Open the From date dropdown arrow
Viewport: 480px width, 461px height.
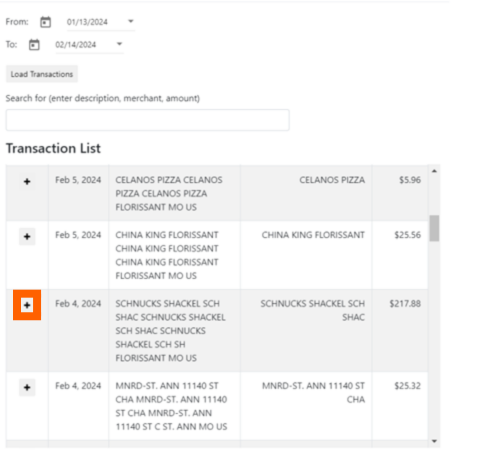click(x=131, y=21)
